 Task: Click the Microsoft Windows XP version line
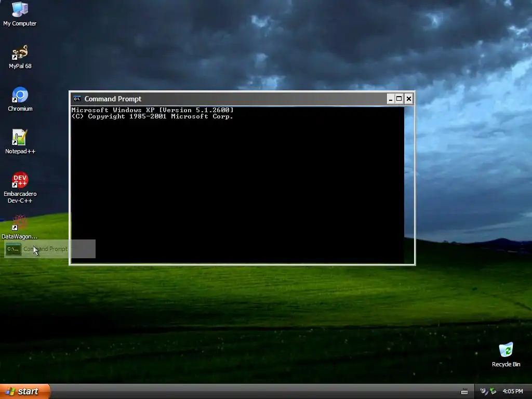point(152,110)
